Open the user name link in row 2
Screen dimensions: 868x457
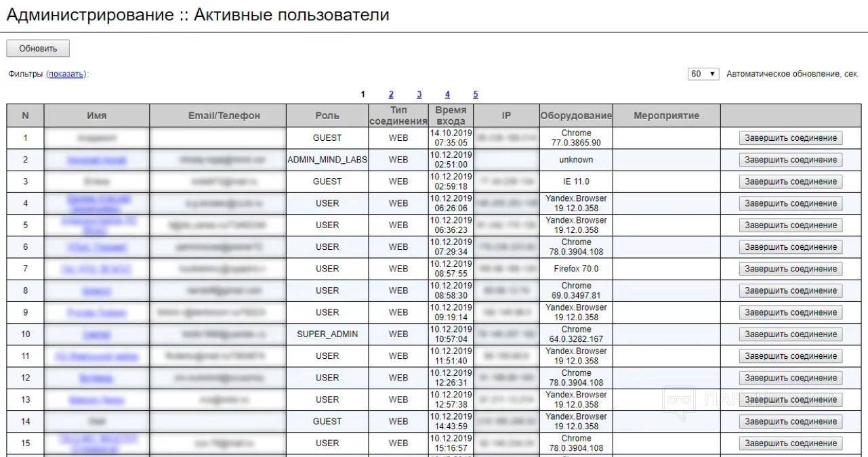tap(96, 160)
